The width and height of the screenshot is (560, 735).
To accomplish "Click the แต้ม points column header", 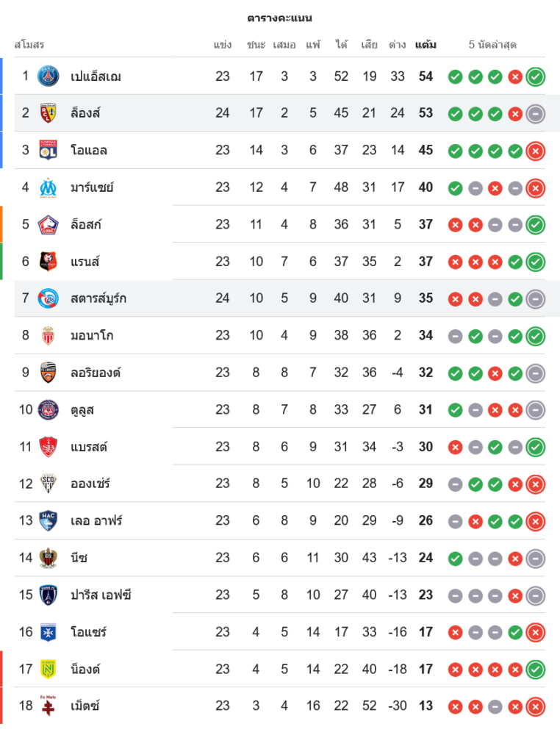I will (x=426, y=45).
